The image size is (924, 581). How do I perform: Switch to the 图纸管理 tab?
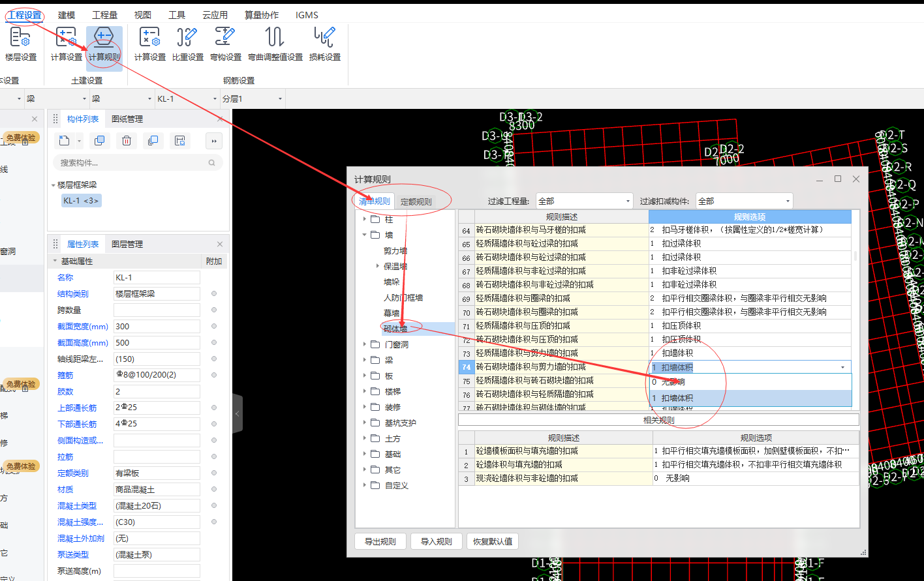[x=127, y=119]
